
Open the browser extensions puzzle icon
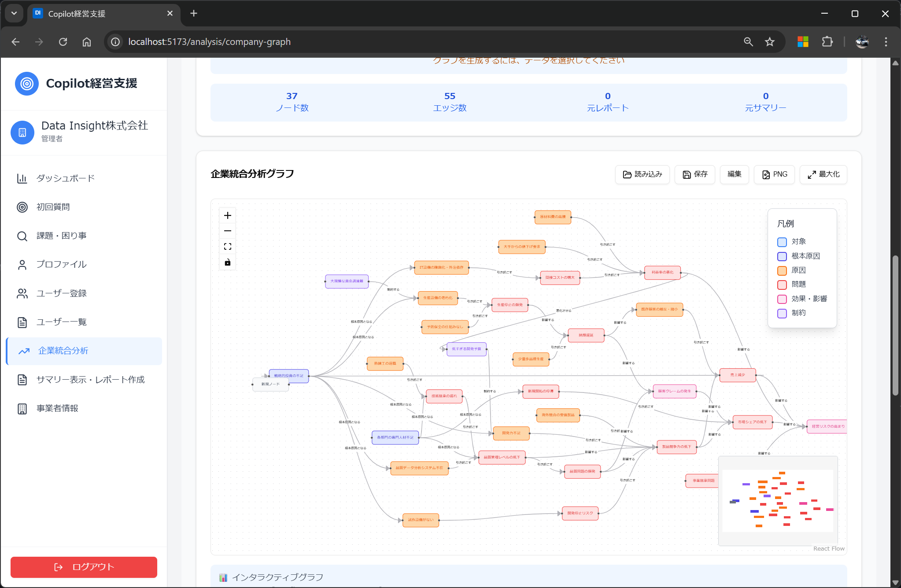(x=827, y=42)
